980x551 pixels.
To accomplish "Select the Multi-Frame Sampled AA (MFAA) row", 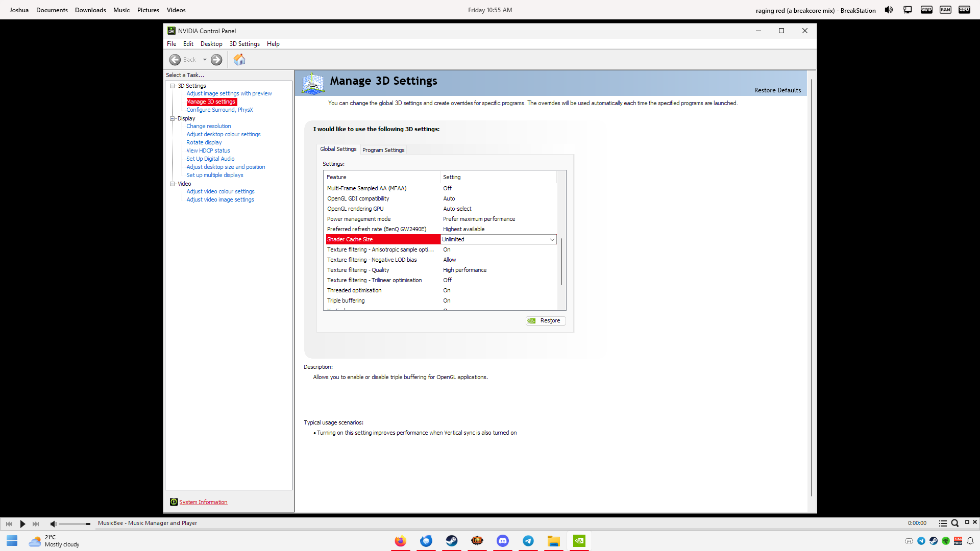I will tap(441, 188).
